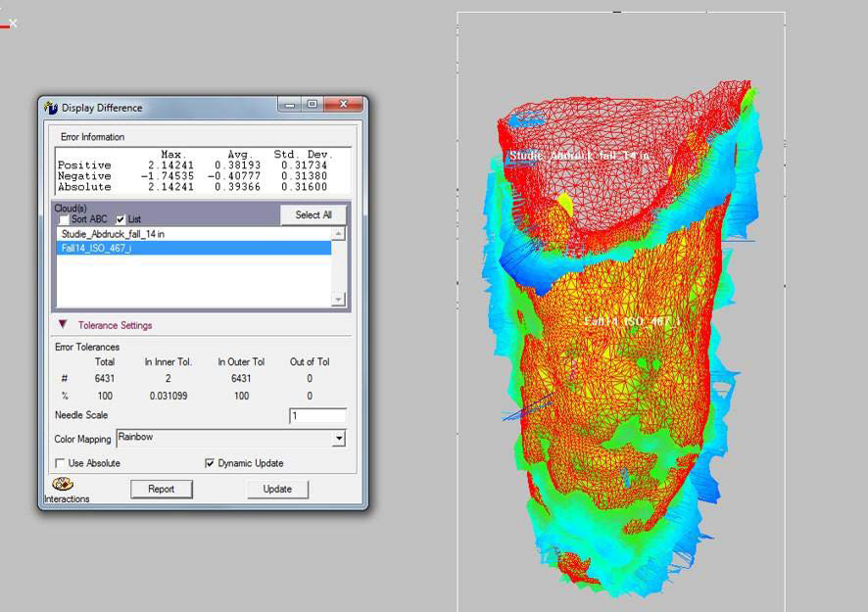
Task: Click the Display Difference title bar app icon
Action: (x=51, y=108)
